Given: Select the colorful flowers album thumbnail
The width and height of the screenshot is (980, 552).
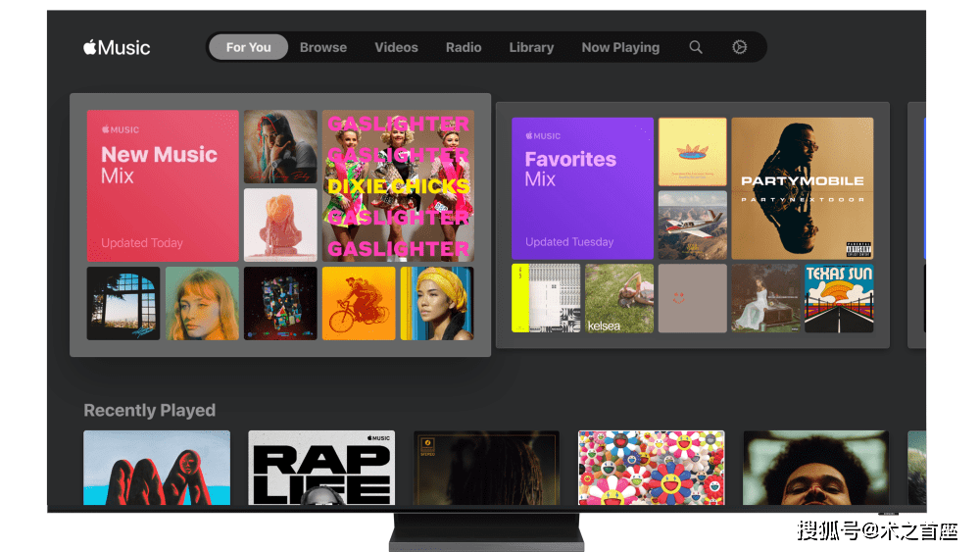Looking at the screenshot, I should 652,468.
